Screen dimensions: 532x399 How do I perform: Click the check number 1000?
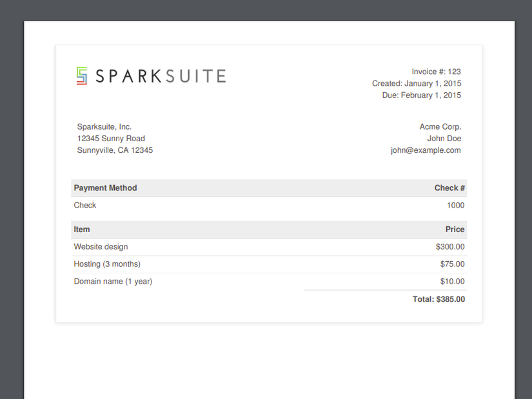point(455,206)
